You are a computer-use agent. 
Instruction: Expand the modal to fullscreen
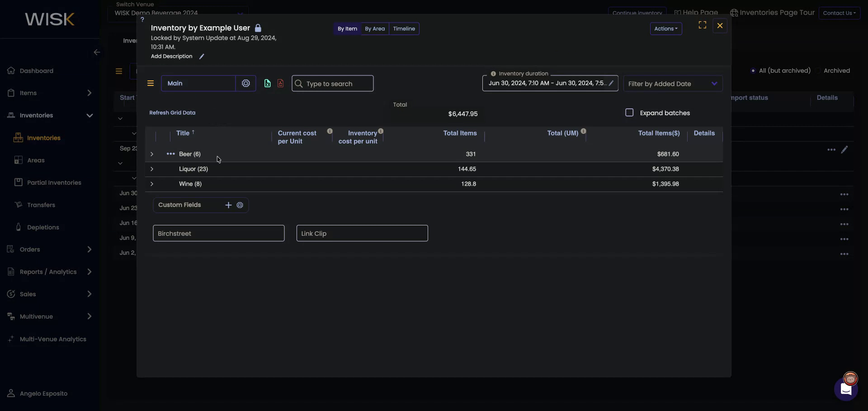pos(702,25)
